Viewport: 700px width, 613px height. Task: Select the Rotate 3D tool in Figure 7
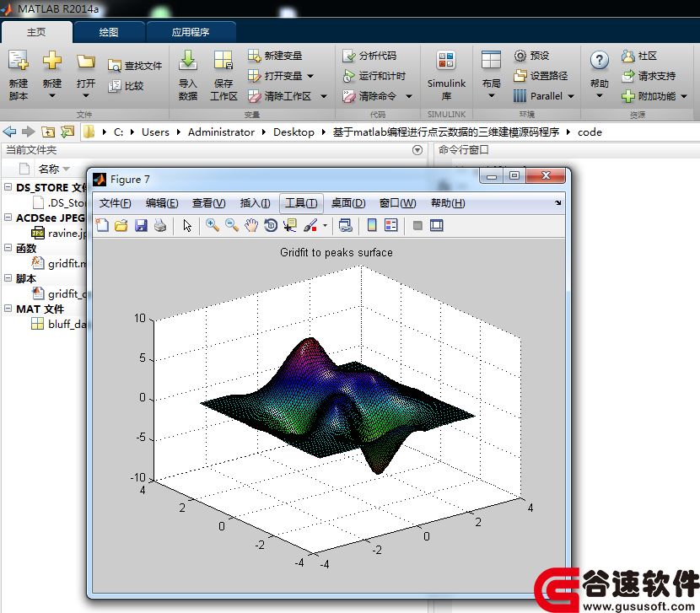271,225
